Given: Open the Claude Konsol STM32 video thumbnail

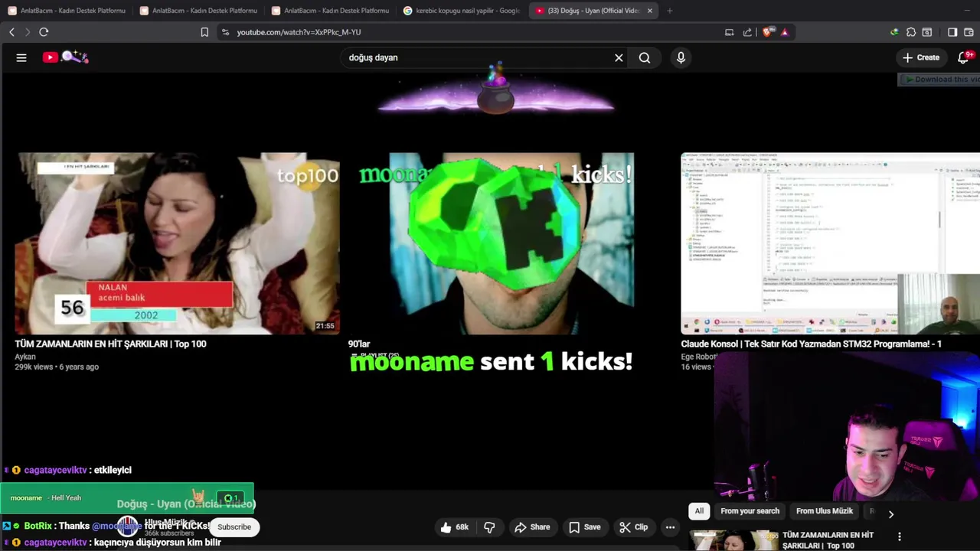Looking at the screenshot, I should (831, 243).
